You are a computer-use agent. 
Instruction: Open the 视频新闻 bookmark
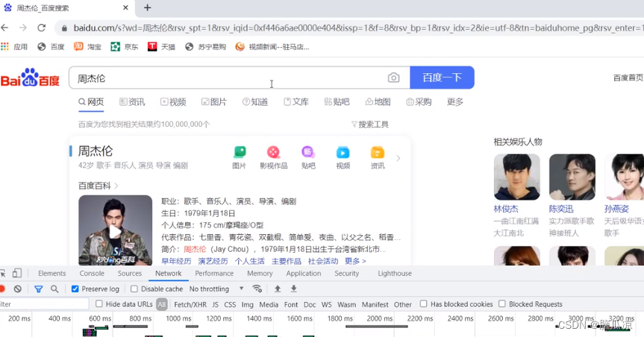(x=272, y=47)
